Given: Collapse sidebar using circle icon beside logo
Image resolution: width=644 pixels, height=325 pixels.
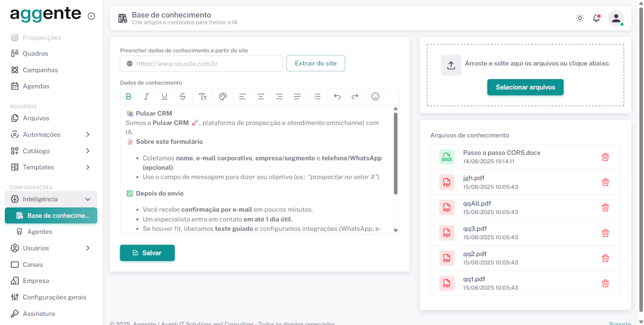Looking at the screenshot, I should 91,16.
